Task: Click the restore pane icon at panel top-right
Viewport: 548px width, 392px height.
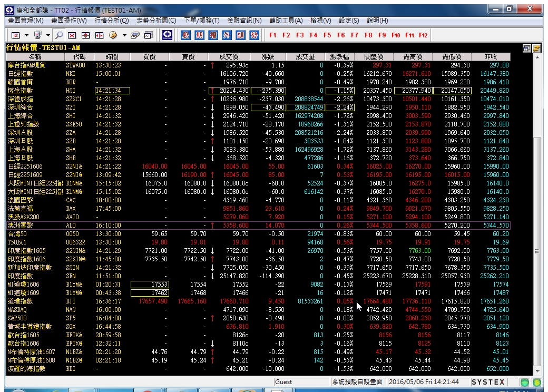Action: (527, 48)
